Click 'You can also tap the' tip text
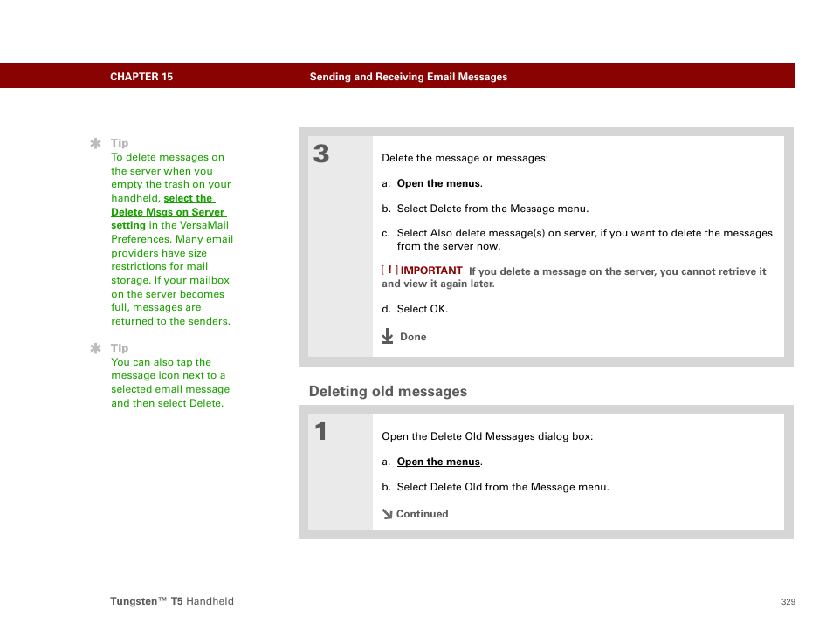Viewport: 833px width, 644px height. click(x=161, y=362)
